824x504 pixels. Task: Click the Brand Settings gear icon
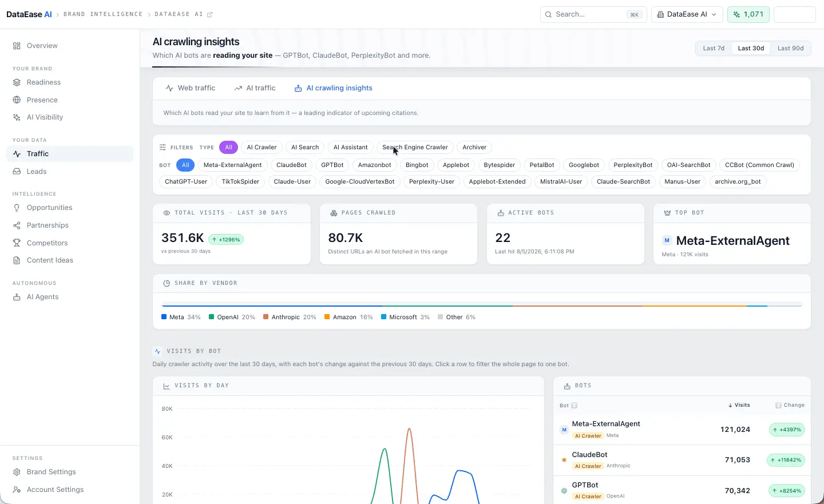(17, 472)
